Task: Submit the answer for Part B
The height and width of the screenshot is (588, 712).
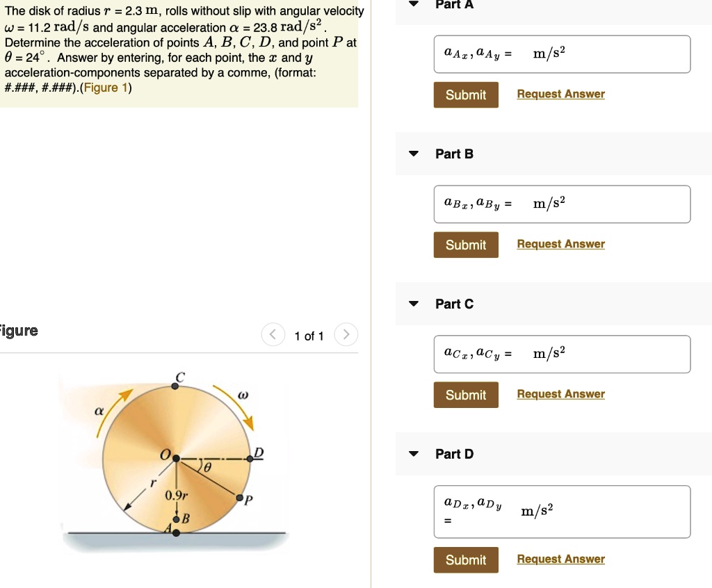Action: [466, 245]
